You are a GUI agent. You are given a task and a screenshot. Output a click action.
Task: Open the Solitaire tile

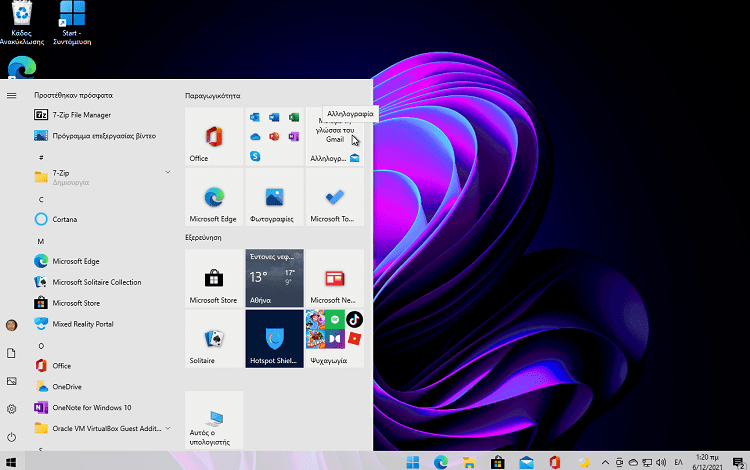pyautogui.click(x=214, y=339)
